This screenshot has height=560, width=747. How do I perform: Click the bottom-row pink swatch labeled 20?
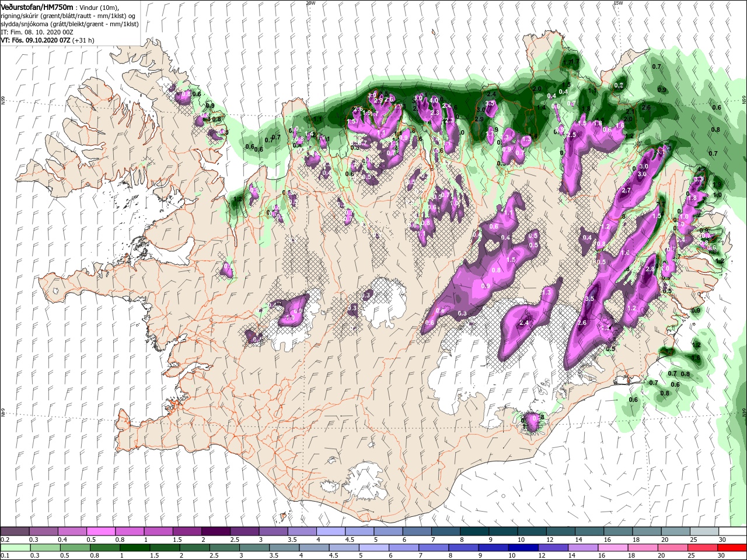672,548
